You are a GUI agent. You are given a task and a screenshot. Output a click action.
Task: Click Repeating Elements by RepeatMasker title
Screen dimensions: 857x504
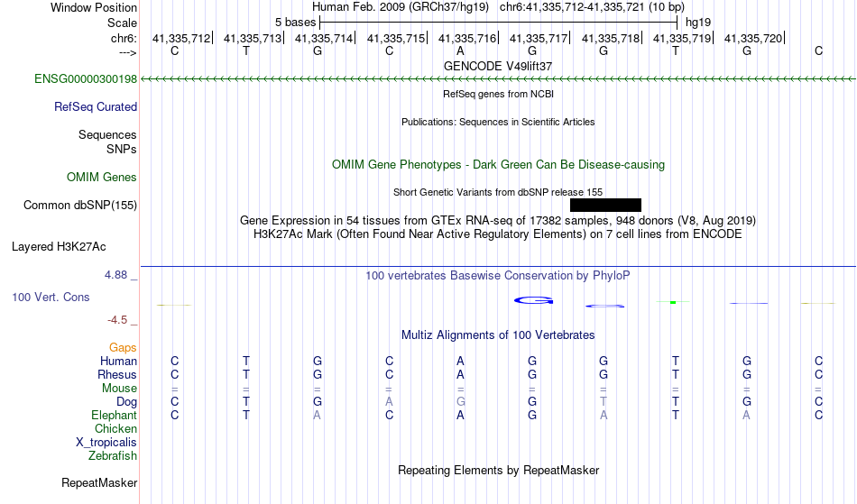pos(498,471)
